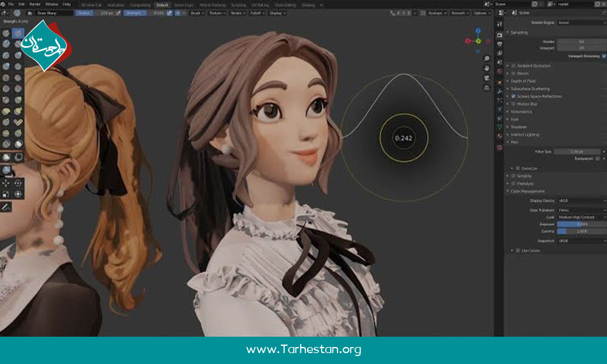
Task: Toggle the perspective/orthographic grid icon
Action: 487,88
